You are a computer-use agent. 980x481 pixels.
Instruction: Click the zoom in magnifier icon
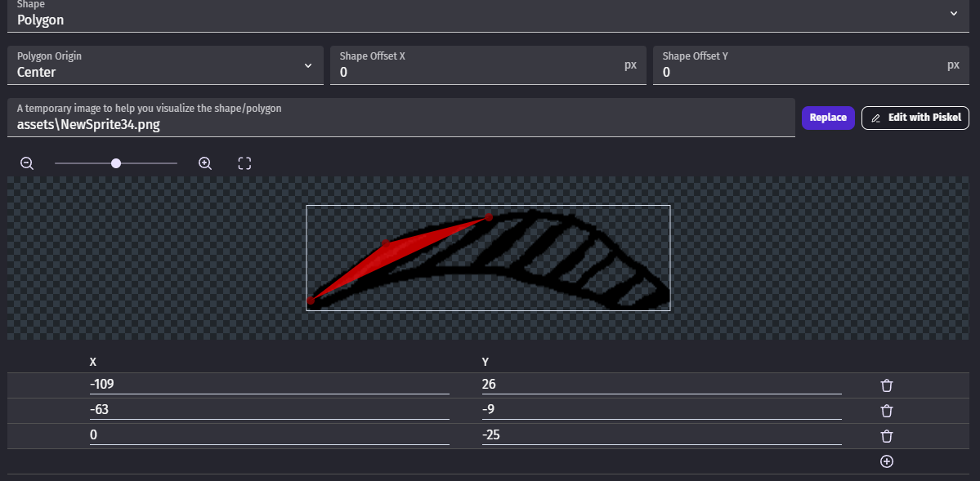205,163
